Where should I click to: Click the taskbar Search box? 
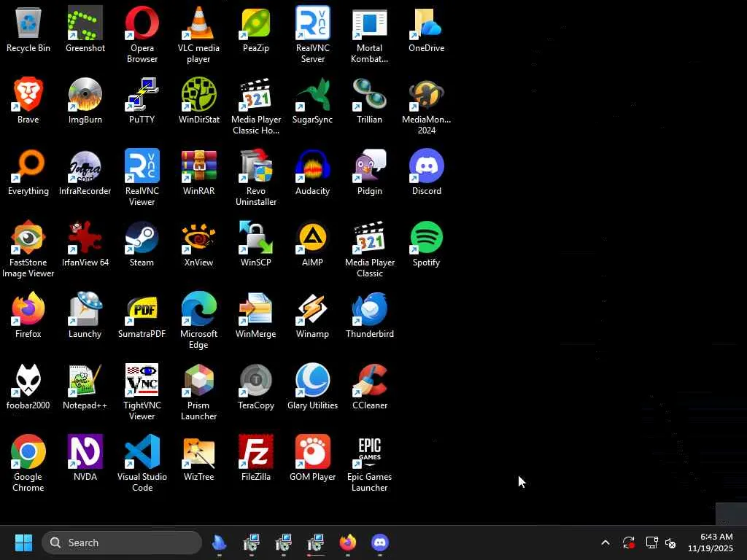(x=122, y=542)
